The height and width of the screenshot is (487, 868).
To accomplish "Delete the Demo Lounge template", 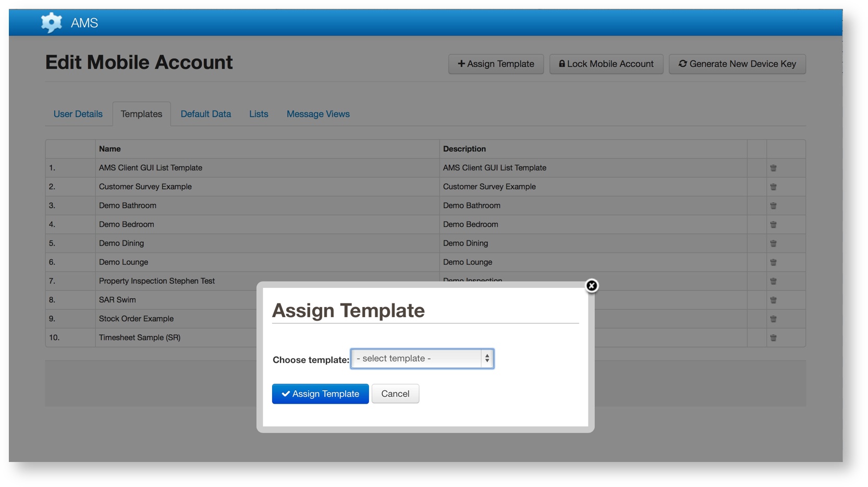I will click(773, 262).
